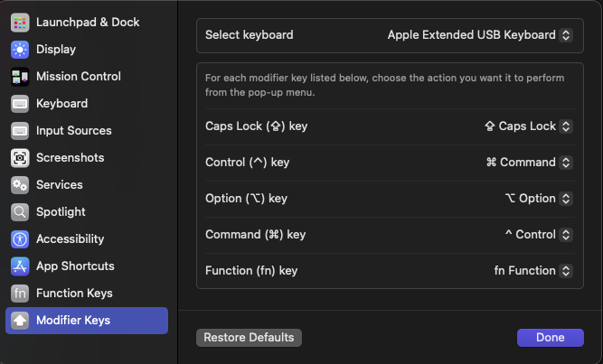Click the Services gear icon
The width and height of the screenshot is (603, 364).
(20, 184)
